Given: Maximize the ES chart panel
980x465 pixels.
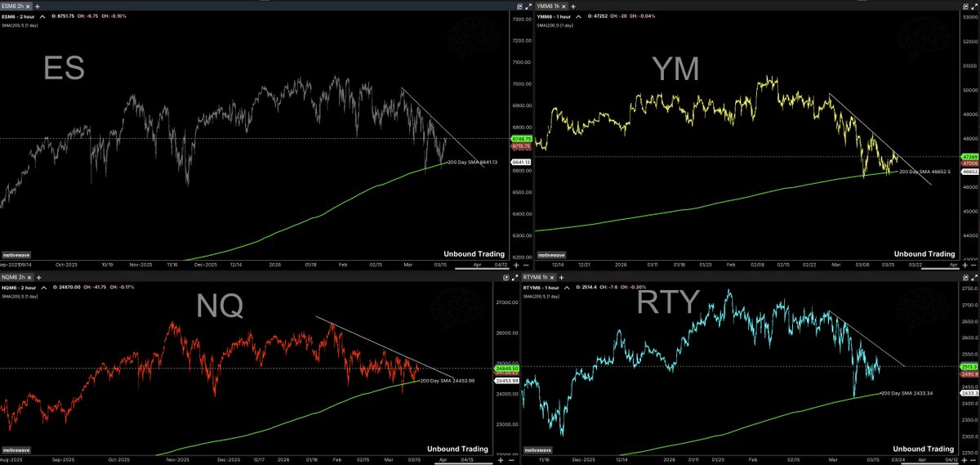Looking at the screenshot, I should 528,7.
